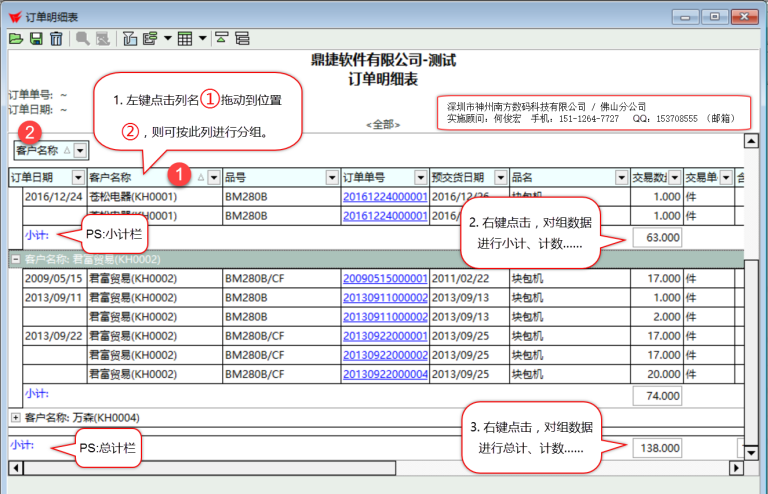Viewport: 768px width, 494px height.
Task: Select the 君富贸易(KH0002) group header row
Action: [x=376, y=259]
